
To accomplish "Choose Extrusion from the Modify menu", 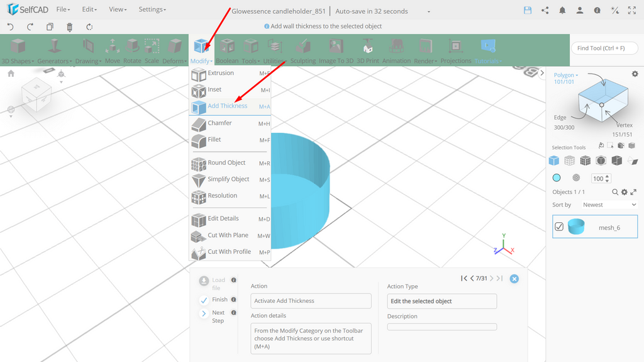I will (x=230, y=74).
